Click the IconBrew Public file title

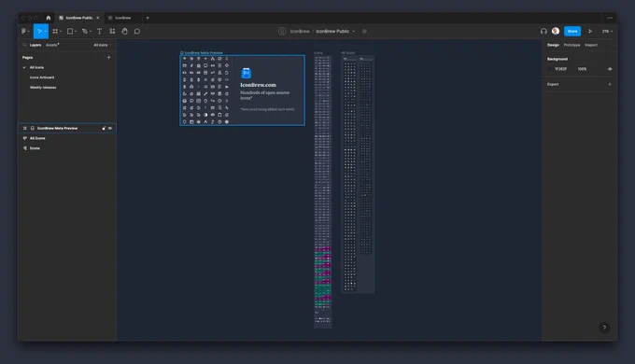coord(332,31)
